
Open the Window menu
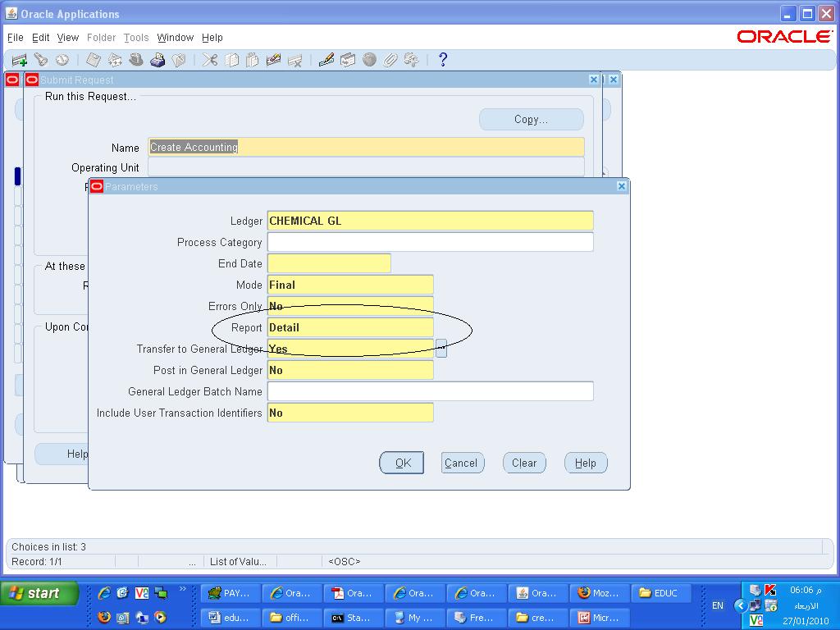tap(175, 38)
